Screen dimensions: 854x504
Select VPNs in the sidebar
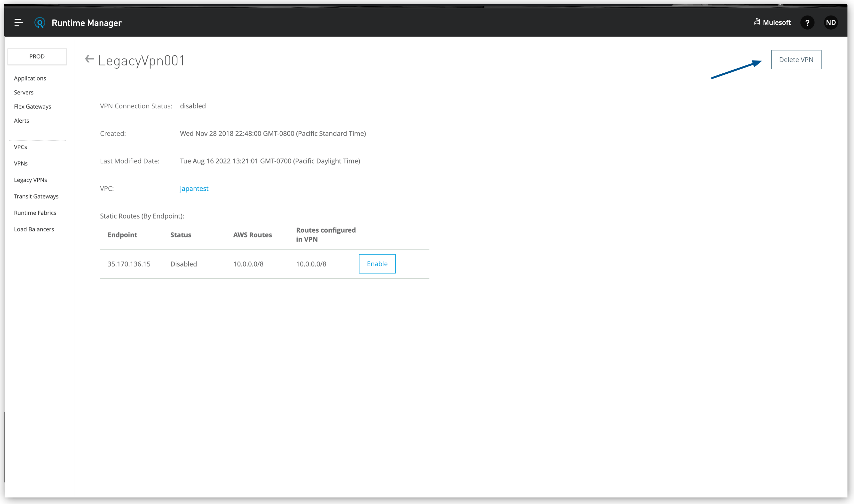click(x=21, y=163)
